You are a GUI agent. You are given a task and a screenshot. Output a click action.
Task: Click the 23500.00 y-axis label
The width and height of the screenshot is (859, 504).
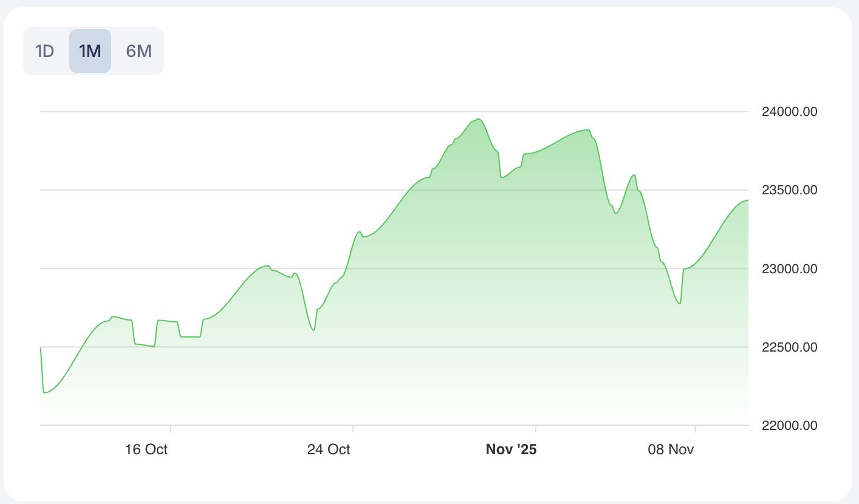789,190
